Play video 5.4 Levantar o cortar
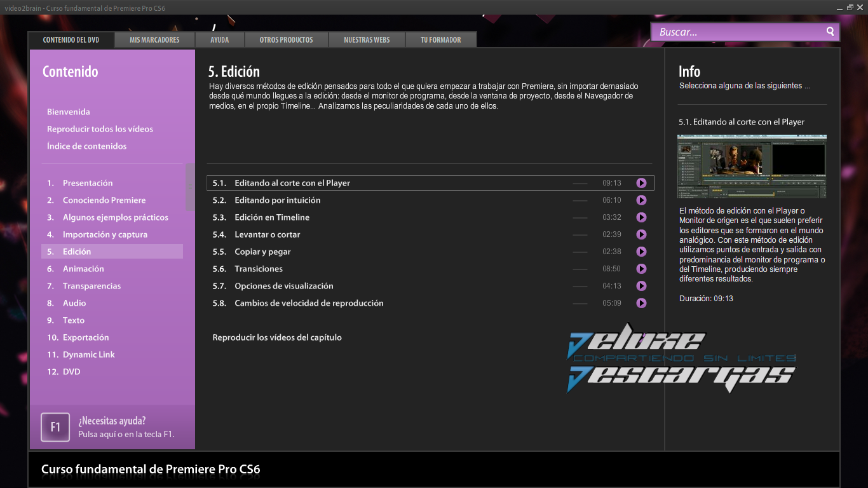 pyautogui.click(x=641, y=234)
